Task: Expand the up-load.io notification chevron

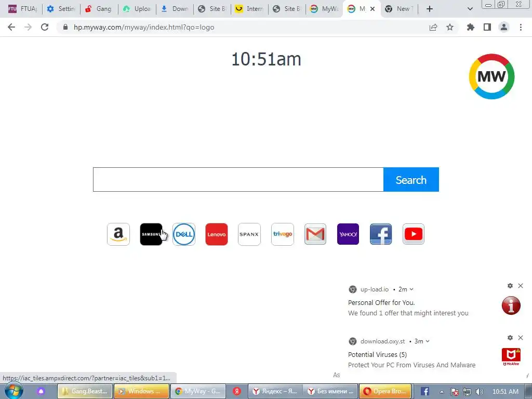Action: 411,289
